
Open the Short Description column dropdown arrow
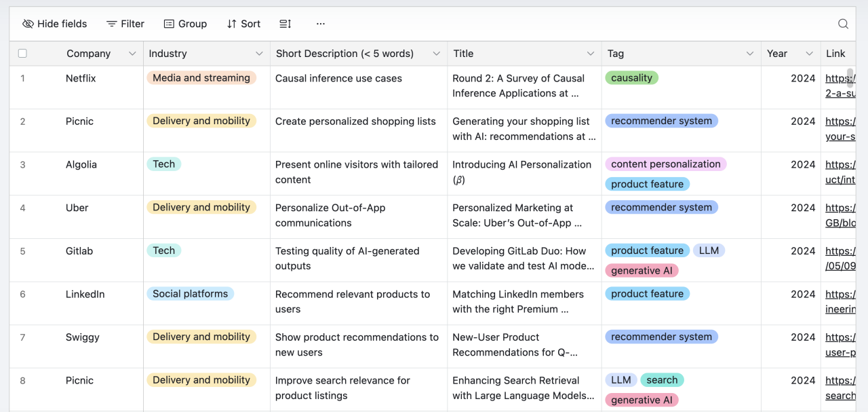437,54
